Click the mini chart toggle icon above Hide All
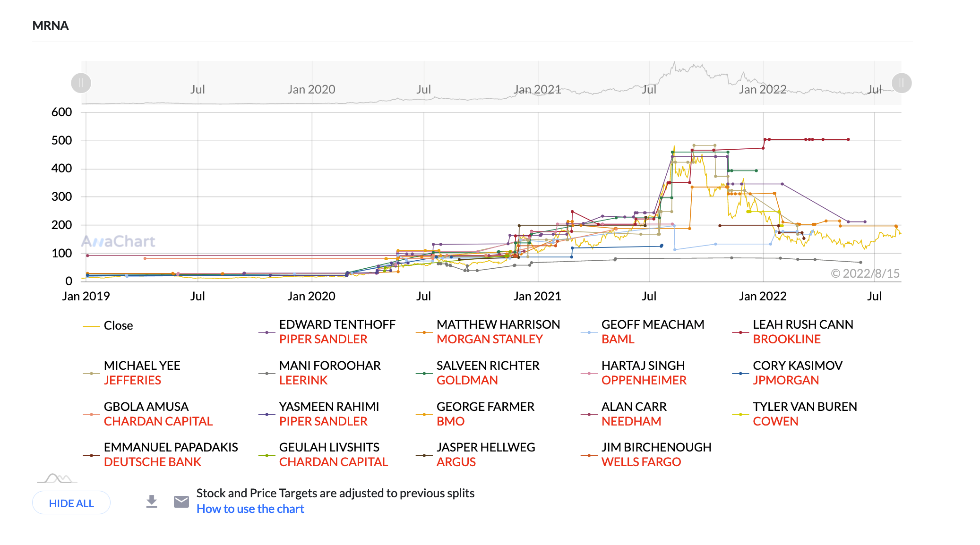980x545 pixels. [x=57, y=478]
